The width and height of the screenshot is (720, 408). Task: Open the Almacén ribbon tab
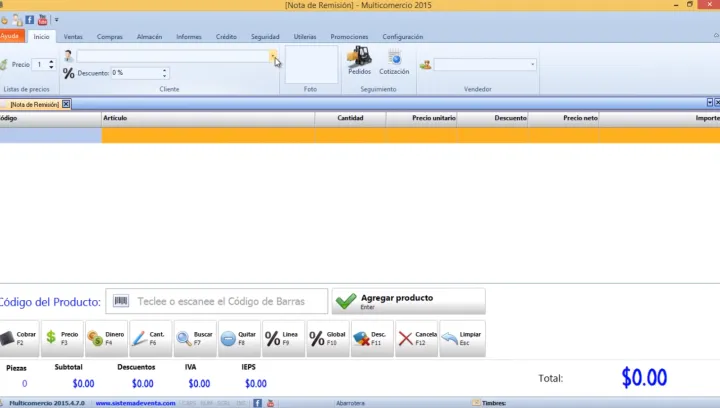[x=149, y=37]
